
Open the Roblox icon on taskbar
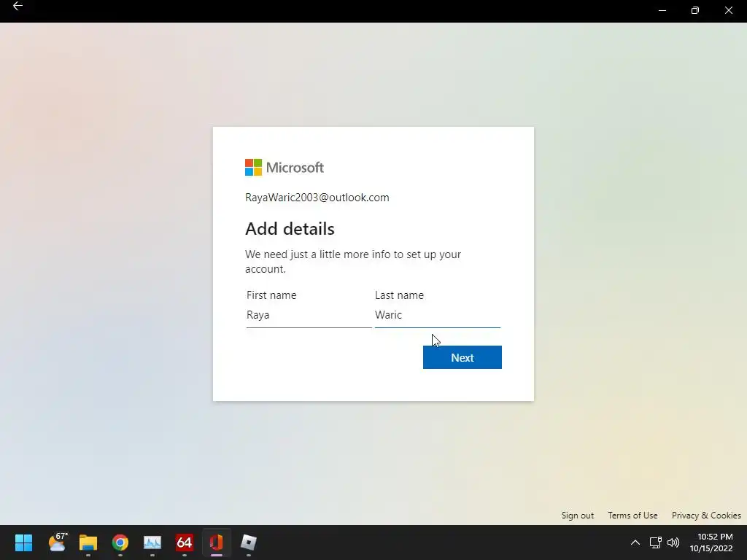tap(248, 542)
